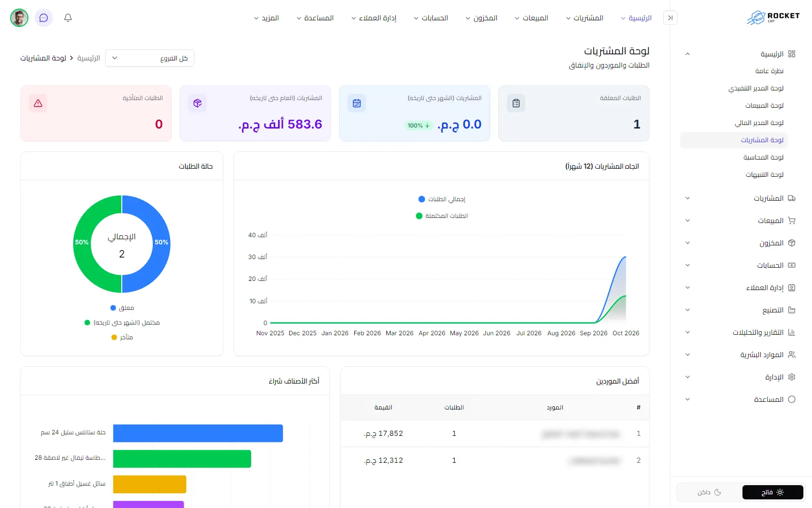Expand the التقارير والتحليلات sidebar section
The height and width of the screenshot is (508, 812).
688,332
